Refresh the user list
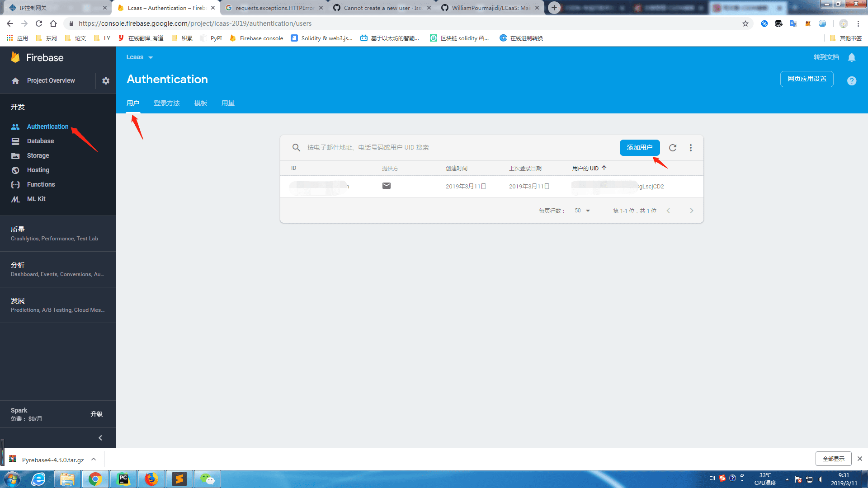 coord(672,148)
